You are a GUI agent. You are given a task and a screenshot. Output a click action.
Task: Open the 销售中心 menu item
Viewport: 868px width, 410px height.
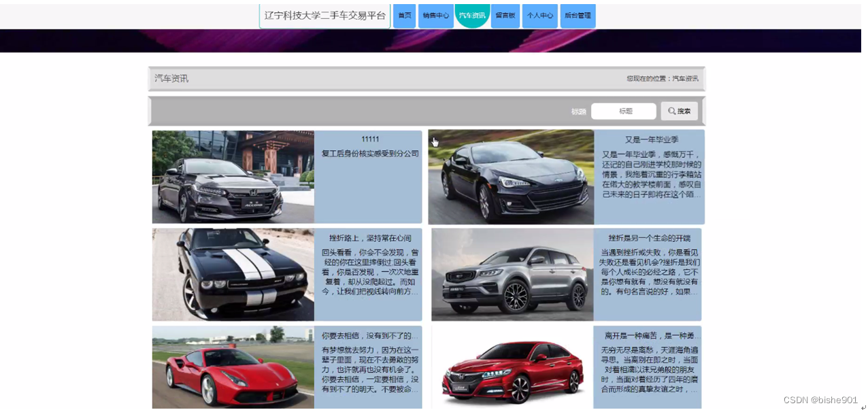point(436,16)
